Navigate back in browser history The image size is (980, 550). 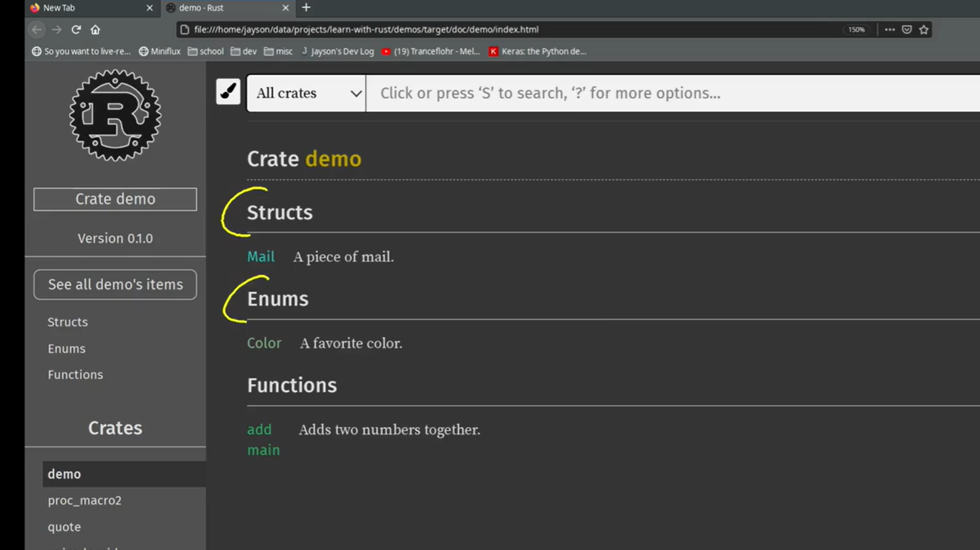click(37, 29)
